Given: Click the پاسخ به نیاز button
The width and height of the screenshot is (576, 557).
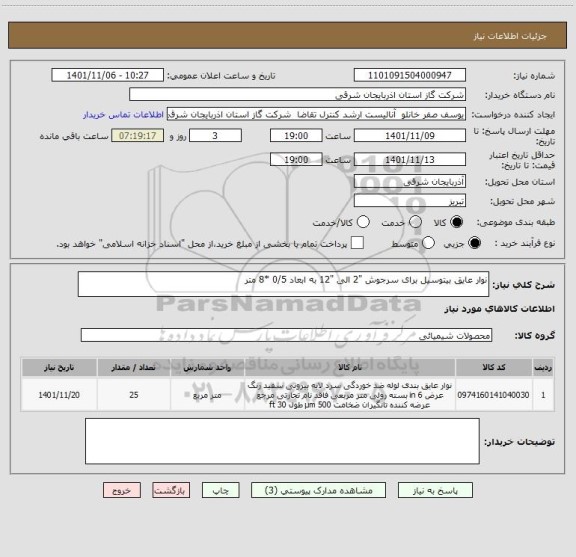Looking at the screenshot, I should pos(435,490).
